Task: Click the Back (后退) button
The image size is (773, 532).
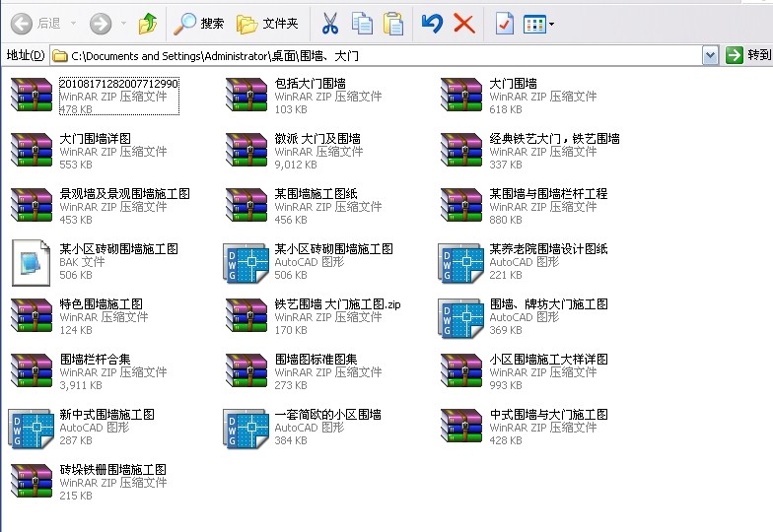Action: pyautogui.click(x=37, y=23)
